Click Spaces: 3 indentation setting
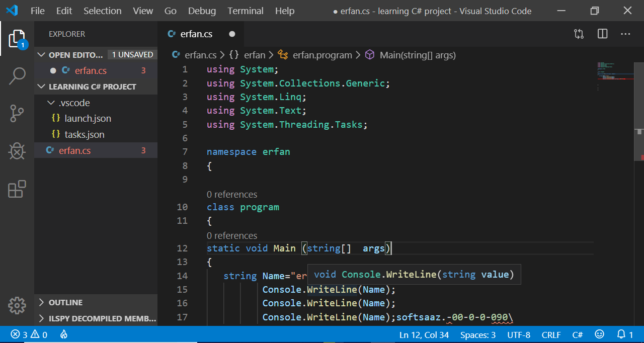Screen dimensions: 644x343 [x=478, y=335]
